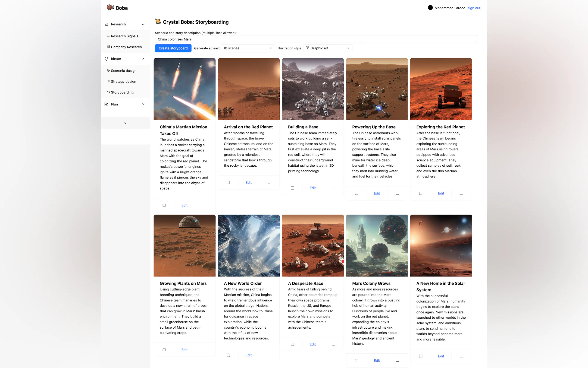The height and width of the screenshot is (368, 588).
Task: Open more options for Building a Base
Action: pyautogui.click(x=333, y=188)
